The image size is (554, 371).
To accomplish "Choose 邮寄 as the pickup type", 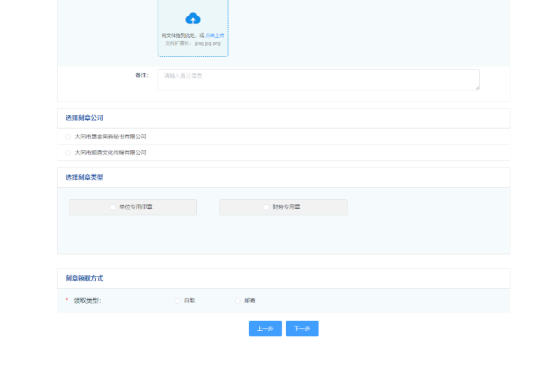I will (x=237, y=301).
